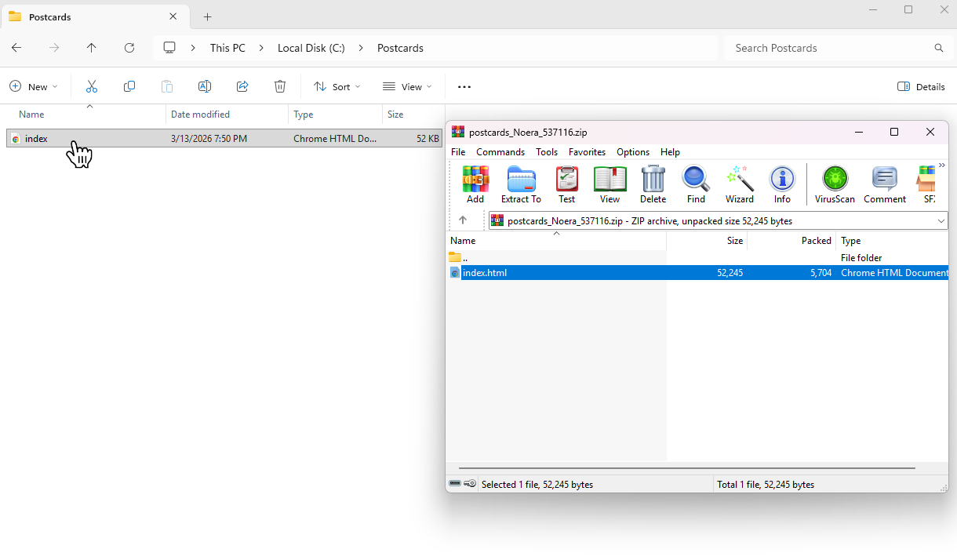This screenshot has width=957, height=560.
Task: Click the Paste icon in Explorer toolbar
Action: pos(167,86)
